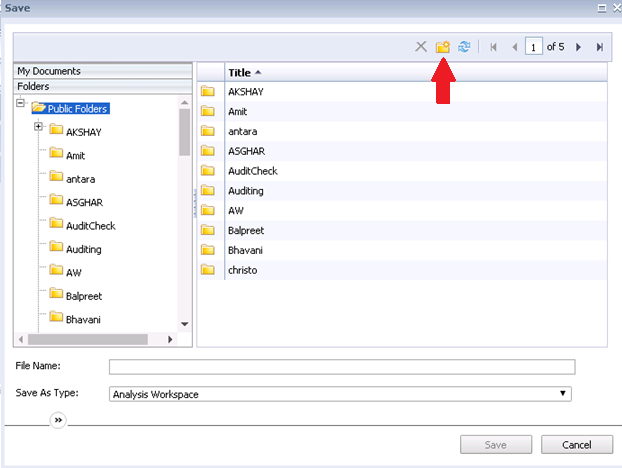Click the Cancel button
This screenshot has width=622, height=468.
click(x=577, y=445)
